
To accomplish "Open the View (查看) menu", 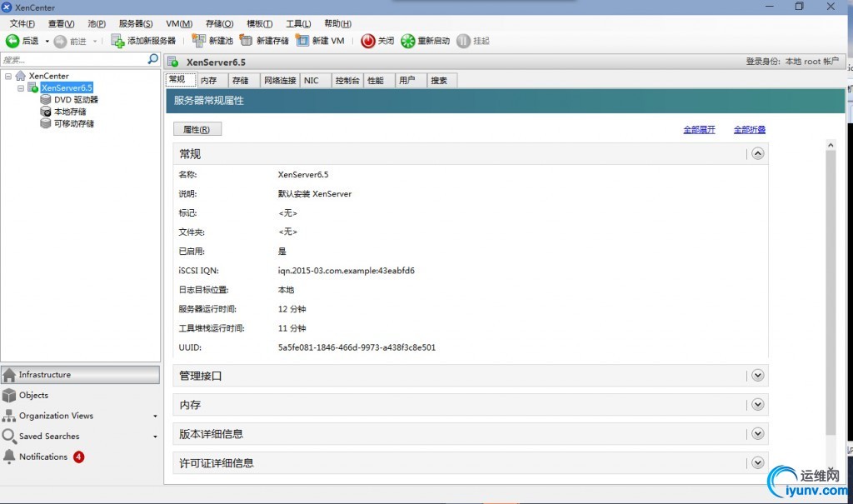I will tap(61, 23).
